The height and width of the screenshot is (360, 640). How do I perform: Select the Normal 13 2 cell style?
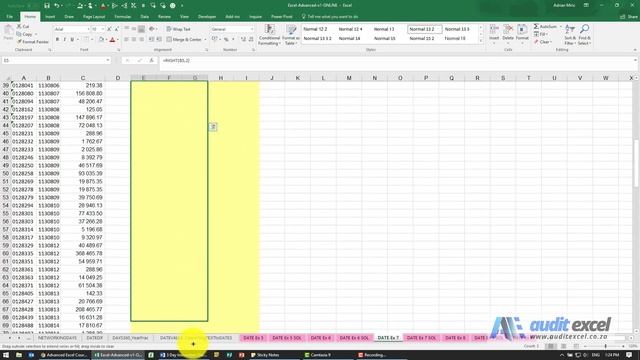coord(424,29)
